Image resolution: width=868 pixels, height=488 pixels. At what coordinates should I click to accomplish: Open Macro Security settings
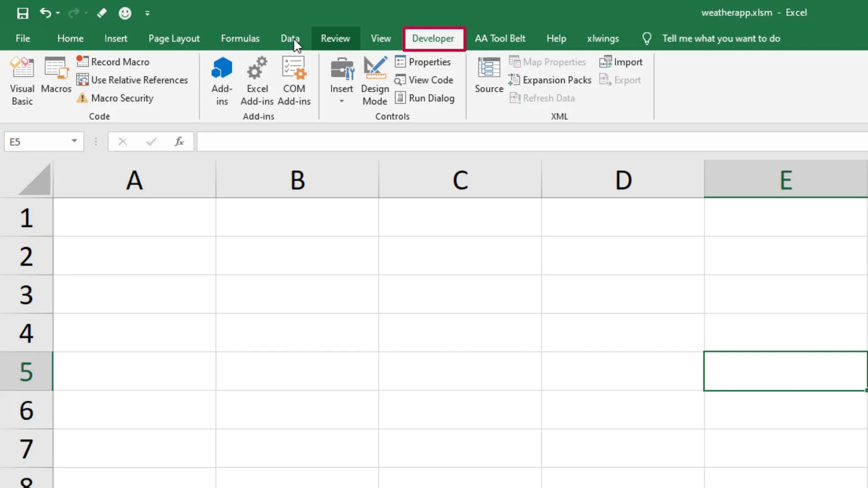click(x=121, y=98)
